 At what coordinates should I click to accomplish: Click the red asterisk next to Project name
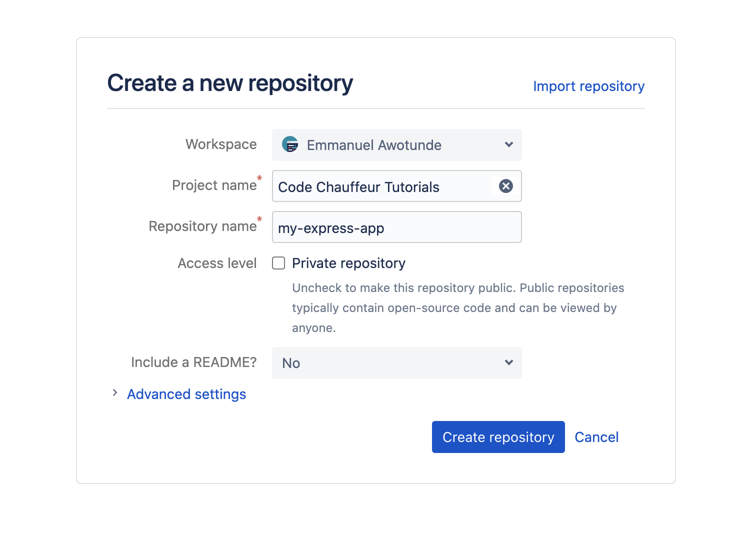(259, 178)
